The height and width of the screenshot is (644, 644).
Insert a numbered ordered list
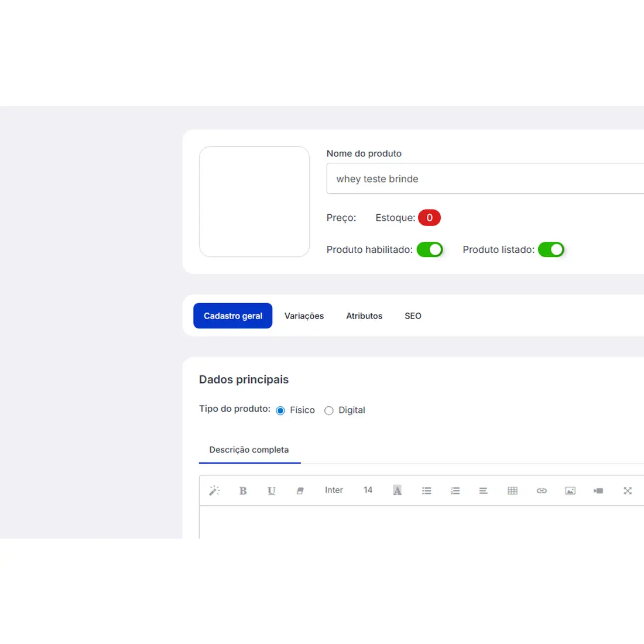pyautogui.click(x=455, y=491)
